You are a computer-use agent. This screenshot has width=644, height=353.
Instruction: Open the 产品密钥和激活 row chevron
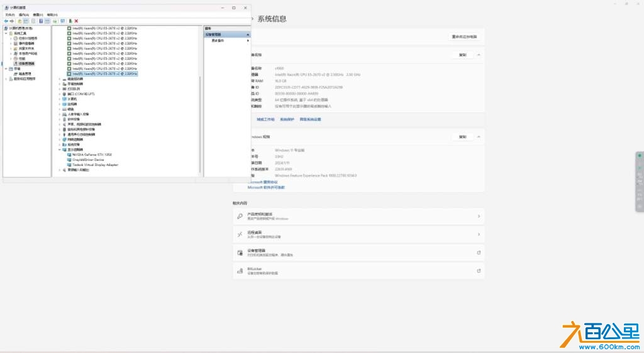coord(479,216)
